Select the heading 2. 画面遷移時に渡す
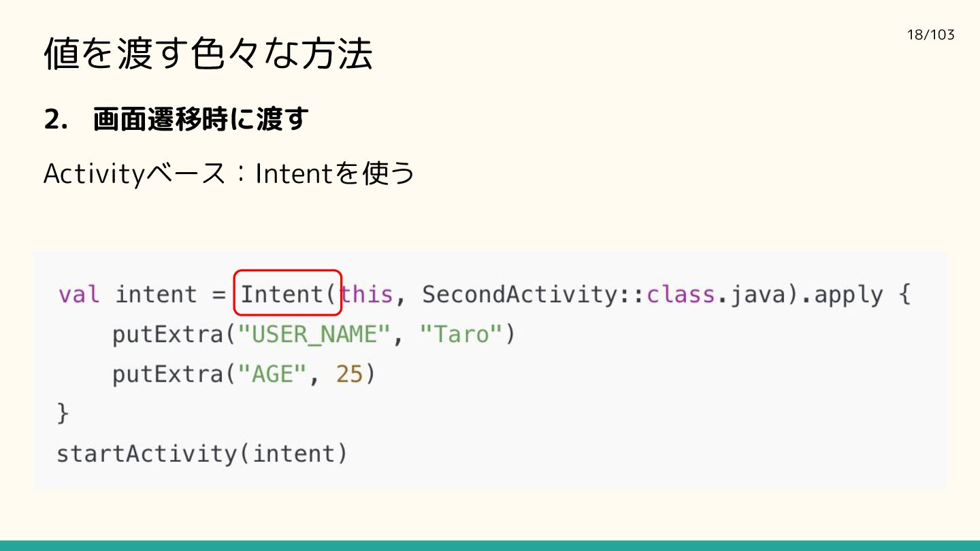The image size is (980, 551). [x=176, y=120]
